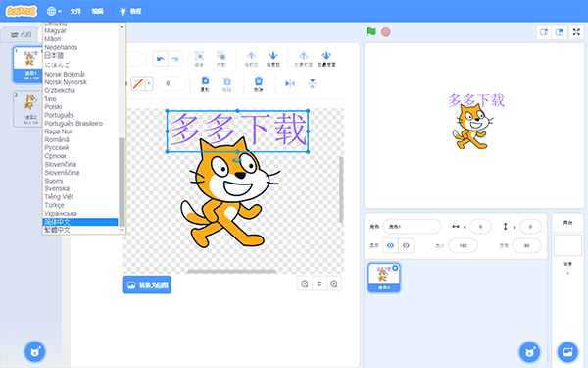Click direction field showing 90
Viewport: 588px width, 368px height.
pos(527,246)
